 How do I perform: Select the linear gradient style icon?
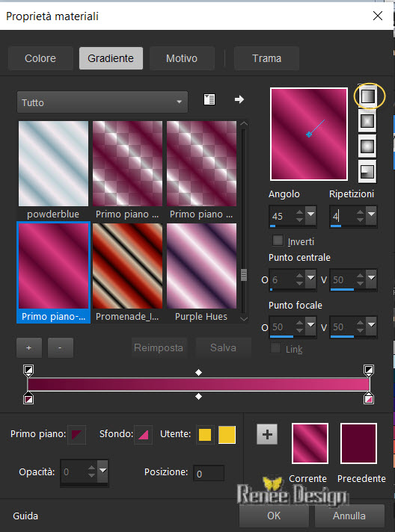[x=367, y=96]
